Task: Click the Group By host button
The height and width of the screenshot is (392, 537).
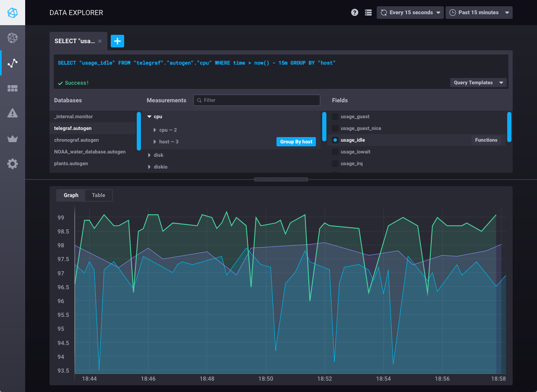Action: point(296,141)
